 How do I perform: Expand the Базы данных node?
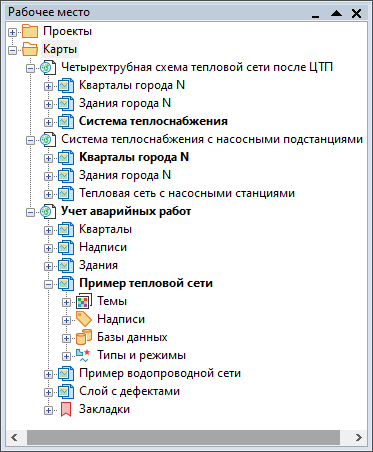click(x=66, y=338)
